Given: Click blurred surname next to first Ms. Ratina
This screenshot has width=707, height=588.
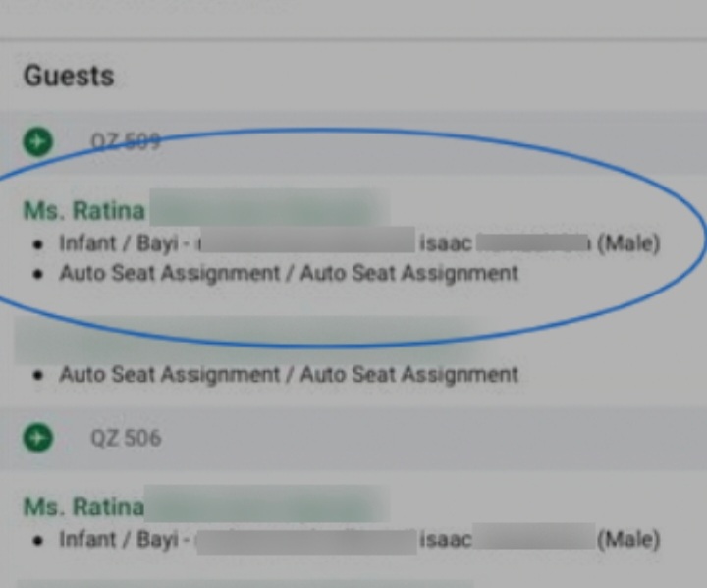Looking at the screenshot, I should [x=267, y=210].
